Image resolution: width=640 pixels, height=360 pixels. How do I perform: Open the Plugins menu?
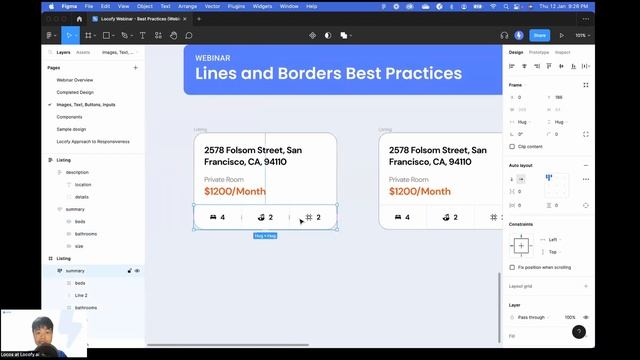tap(236, 6)
